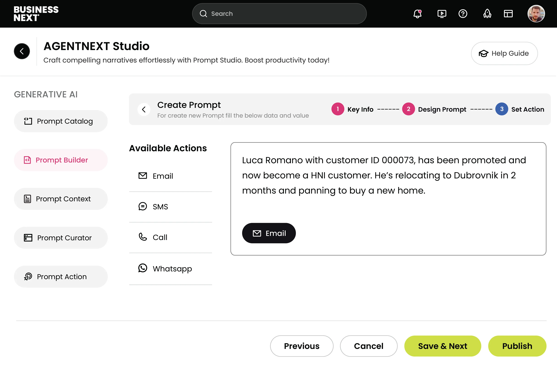Viewport: 557px width, 392px height.
Task: Click the Previous button
Action: pos(302,346)
